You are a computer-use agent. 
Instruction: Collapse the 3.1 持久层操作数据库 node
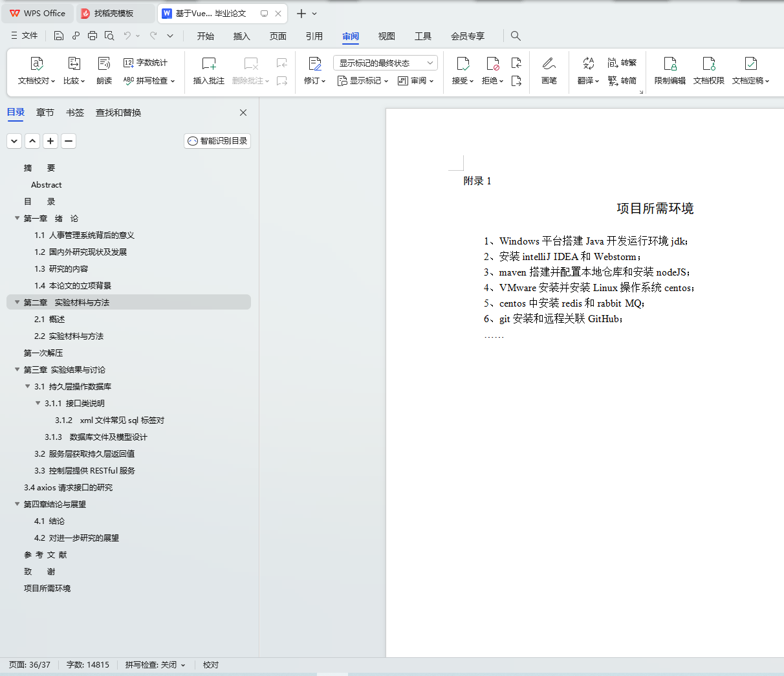coord(28,386)
